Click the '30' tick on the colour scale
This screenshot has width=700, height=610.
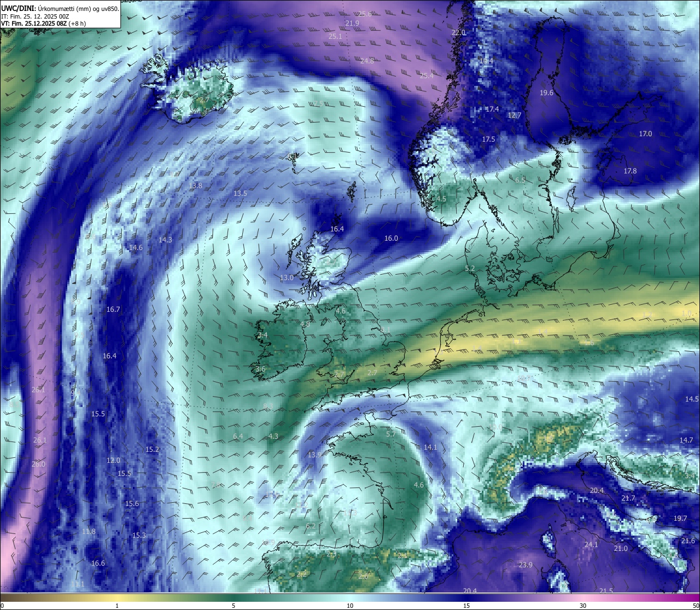coord(583,606)
